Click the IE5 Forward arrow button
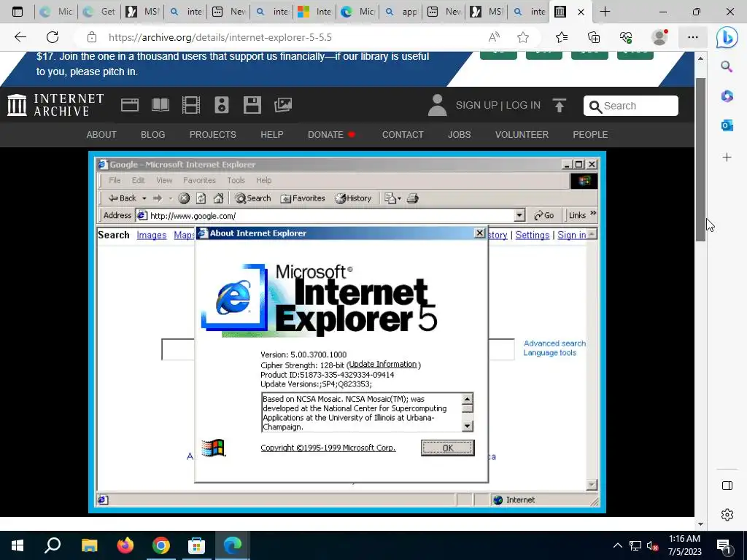 tap(158, 198)
